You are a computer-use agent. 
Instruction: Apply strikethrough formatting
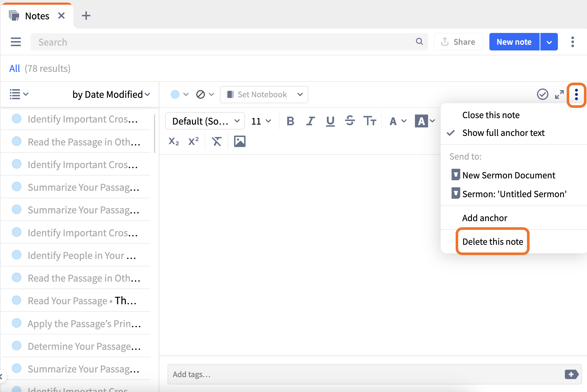[x=350, y=121]
